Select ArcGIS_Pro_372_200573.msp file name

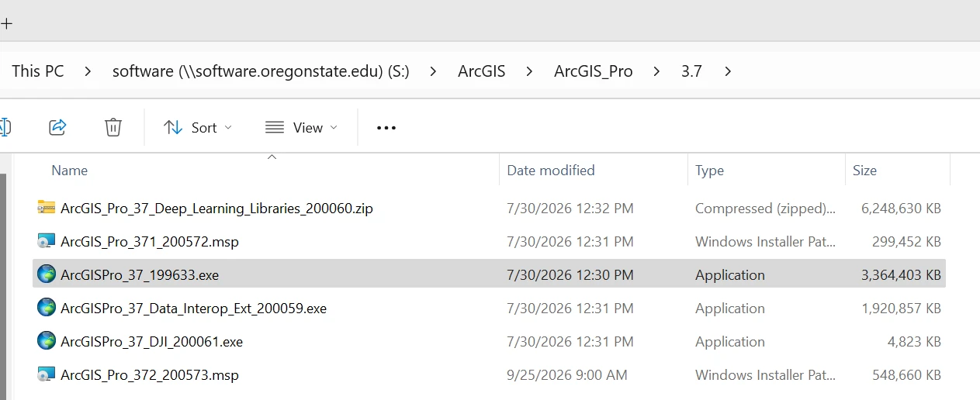[150, 375]
